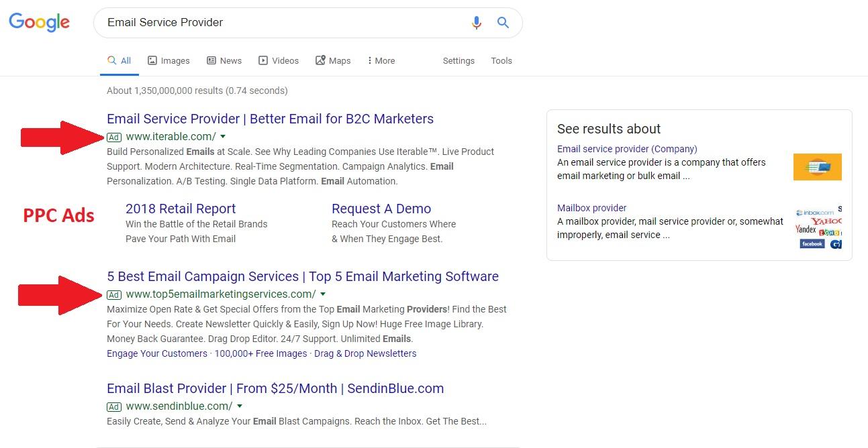Expand the More menu
This screenshot has height=448, width=868.
tap(381, 60)
